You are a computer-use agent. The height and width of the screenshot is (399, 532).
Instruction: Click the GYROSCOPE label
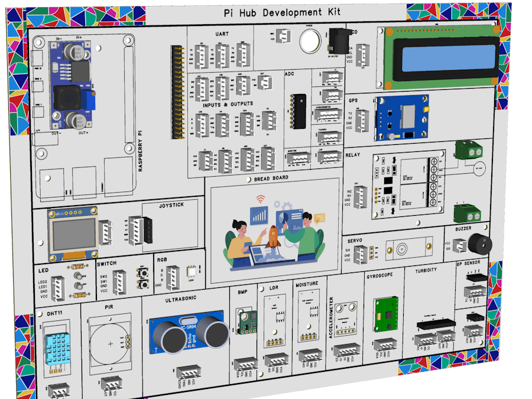[x=379, y=275]
